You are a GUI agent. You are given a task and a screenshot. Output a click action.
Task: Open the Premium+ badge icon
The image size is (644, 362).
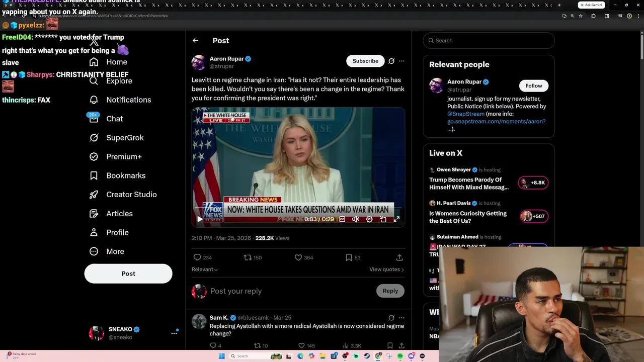click(94, 156)
